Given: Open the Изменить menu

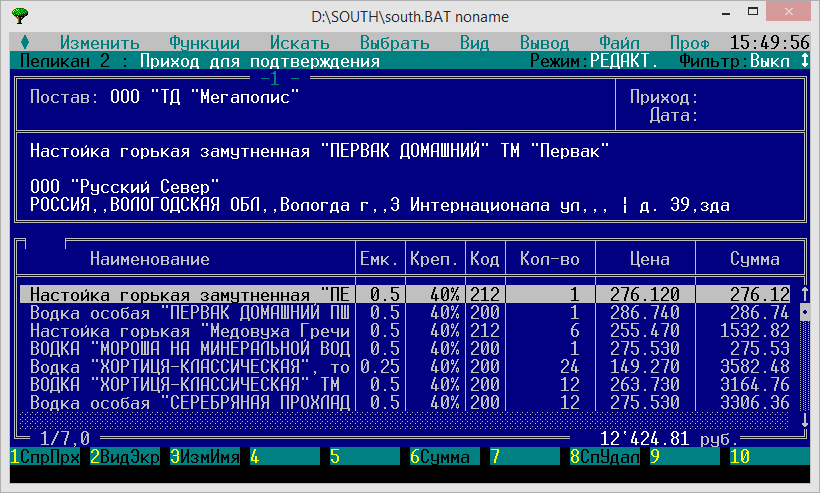Looking at the screenshot, I should [99, 43].
